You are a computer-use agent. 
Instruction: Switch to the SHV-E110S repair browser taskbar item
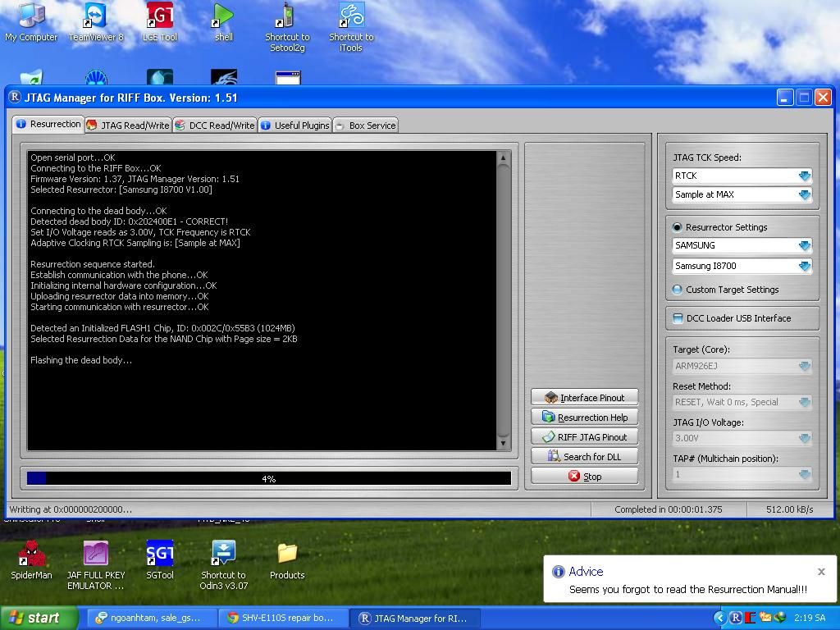tap(283, 619)
